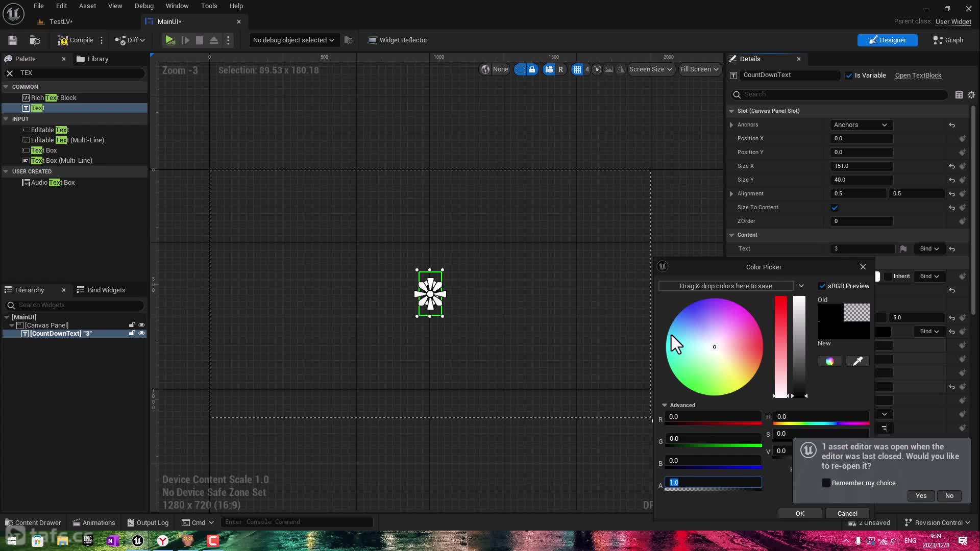This screenshot has width=980, height=551.
Task: Confirm color with OK button
Action: click(x=800, y=513)
